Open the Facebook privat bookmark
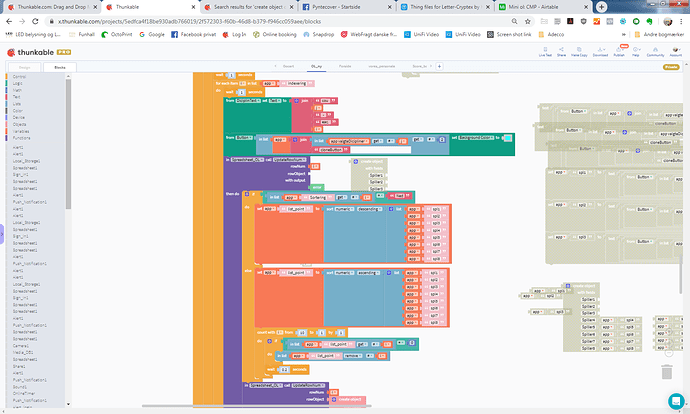 coord(194,34)
